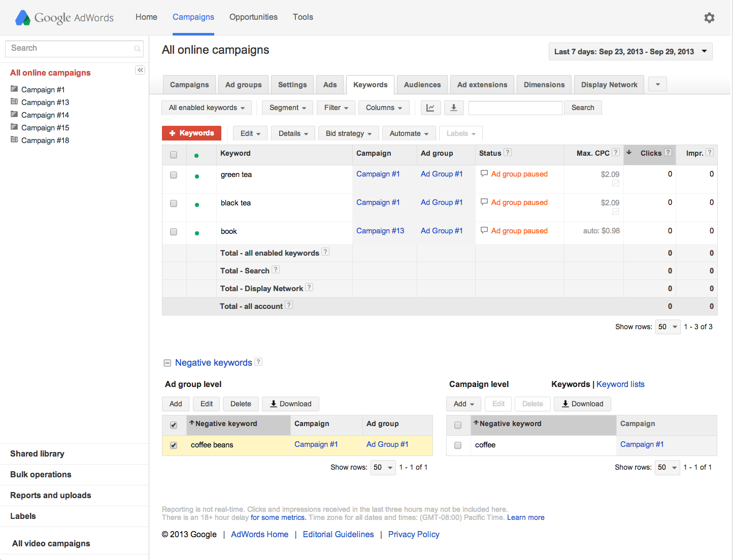Click the help icon beside Negative keywords
This screenshot has width=733, height=560.
pos(258,362)
